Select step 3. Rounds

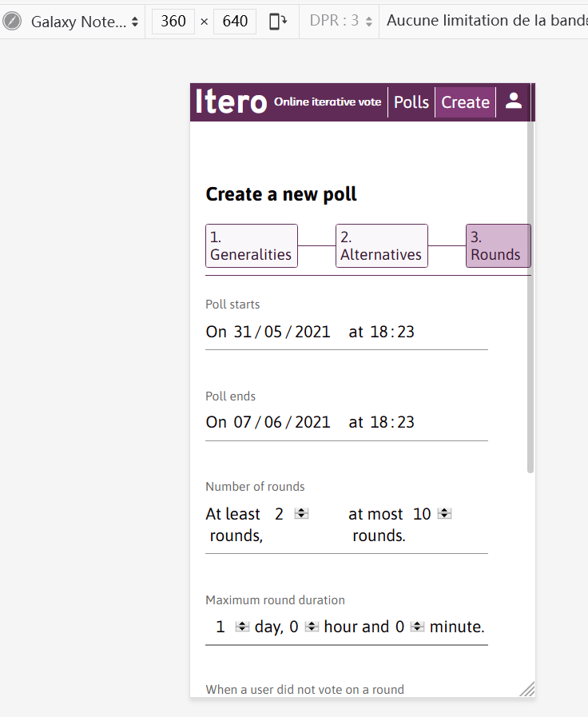pos(497,246)
